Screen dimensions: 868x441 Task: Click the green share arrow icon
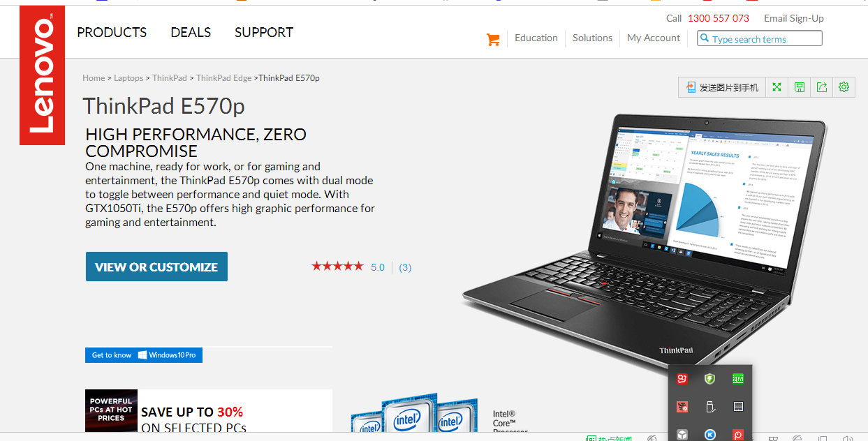822,87
